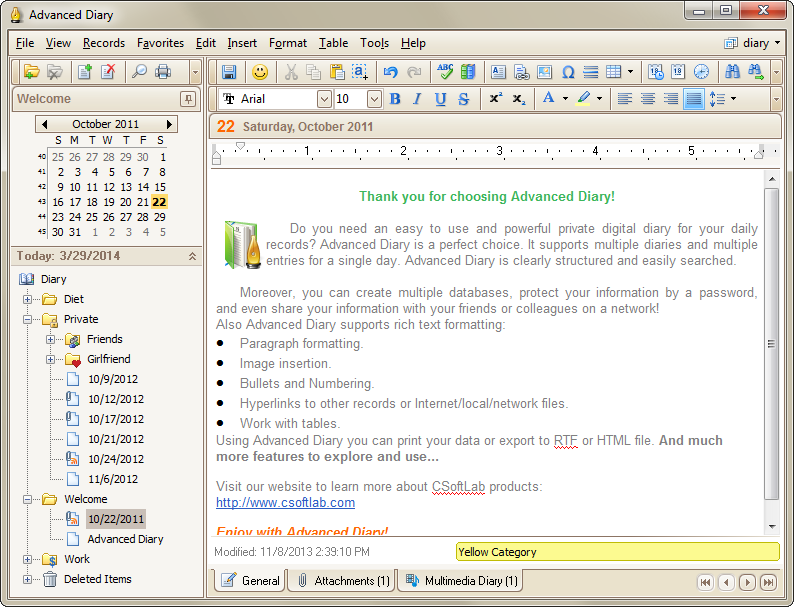Jump to the last record

point(768,582)
